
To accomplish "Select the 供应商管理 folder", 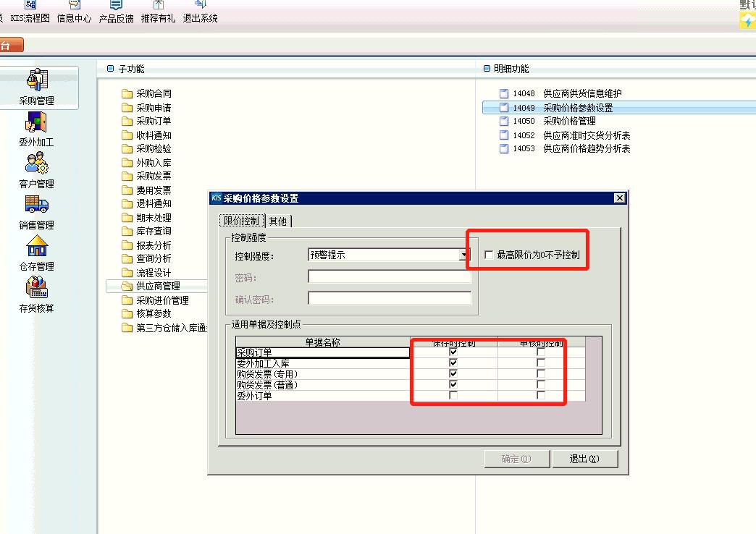I will 156,286.
